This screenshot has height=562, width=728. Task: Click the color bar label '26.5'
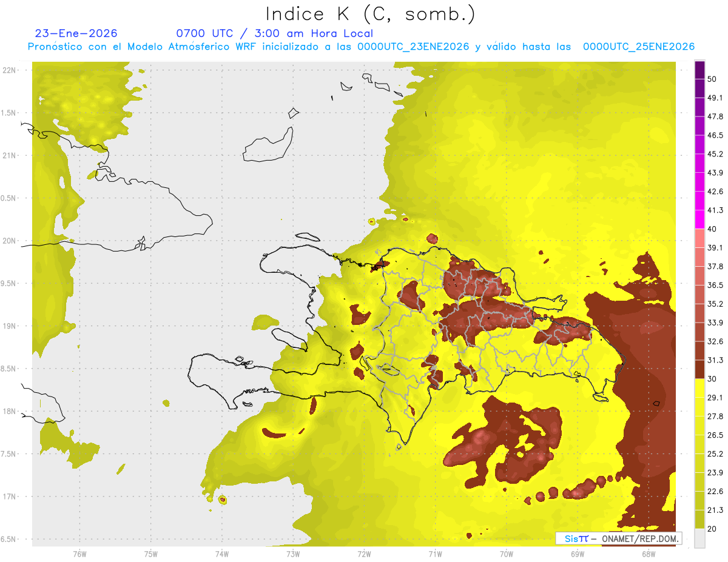click(715, 435)
